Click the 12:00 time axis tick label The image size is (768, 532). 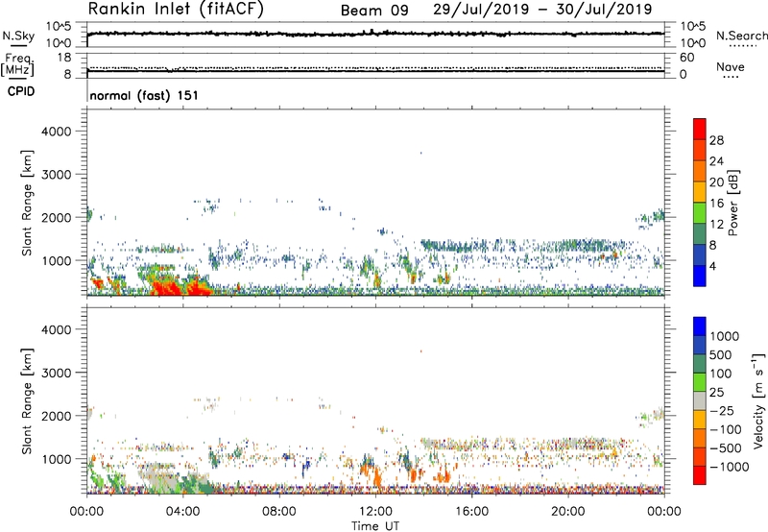coord(375,512)
